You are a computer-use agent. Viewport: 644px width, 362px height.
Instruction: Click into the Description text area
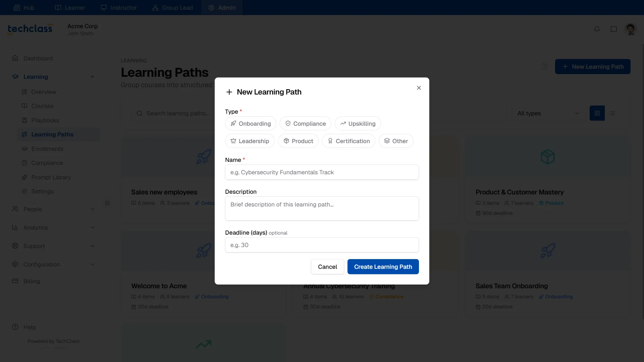click(x=322, y=208)
